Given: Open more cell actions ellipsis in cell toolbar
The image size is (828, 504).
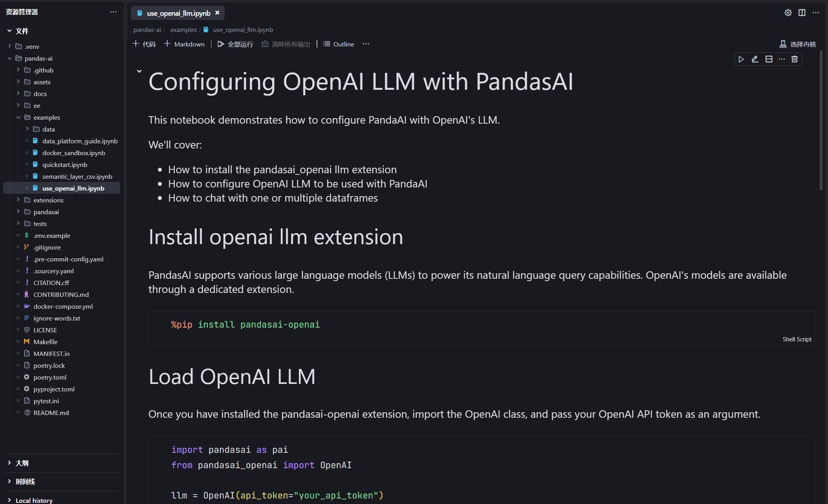Looking at the screenshot, I should 782,59.
